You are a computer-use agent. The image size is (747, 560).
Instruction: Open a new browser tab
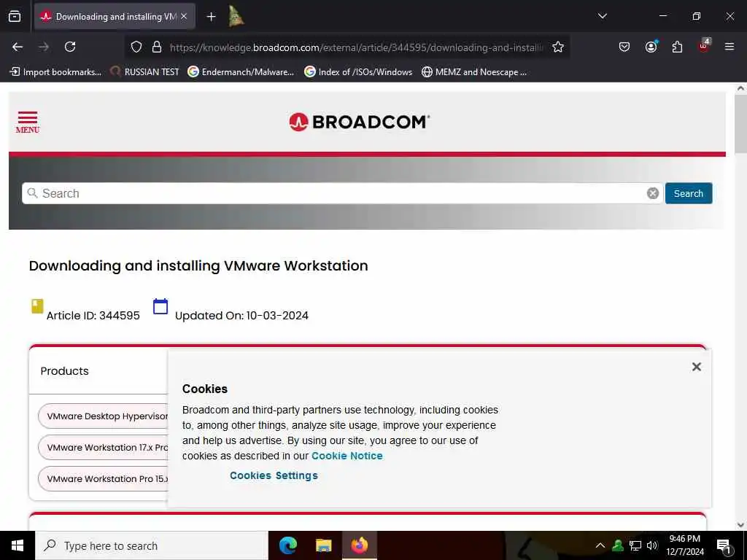(x=211, y=17)
